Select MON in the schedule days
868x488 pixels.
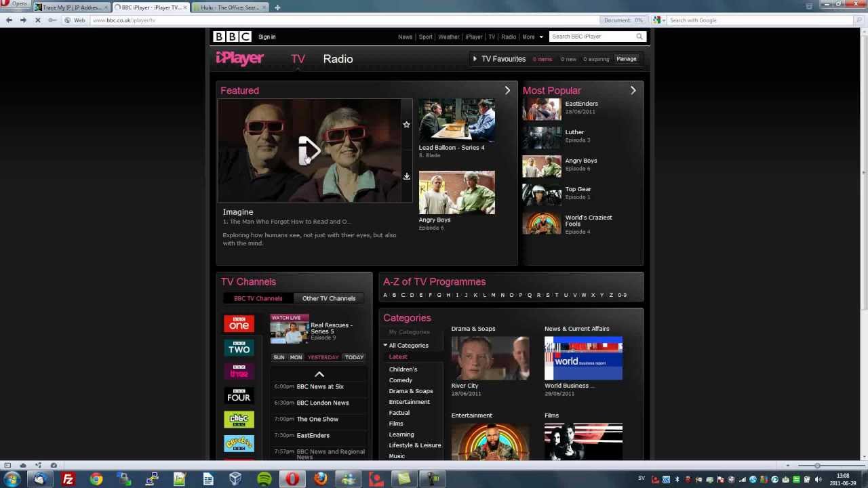click(x=296, y=357)
